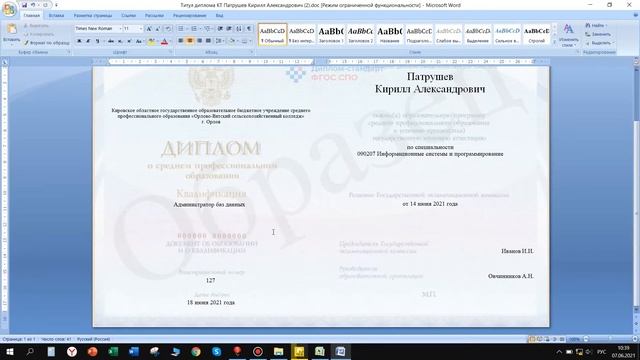Activate the Format Painter tool
Image resolution: width=640 pixels, height=360 pixels.
click(46, 43)
